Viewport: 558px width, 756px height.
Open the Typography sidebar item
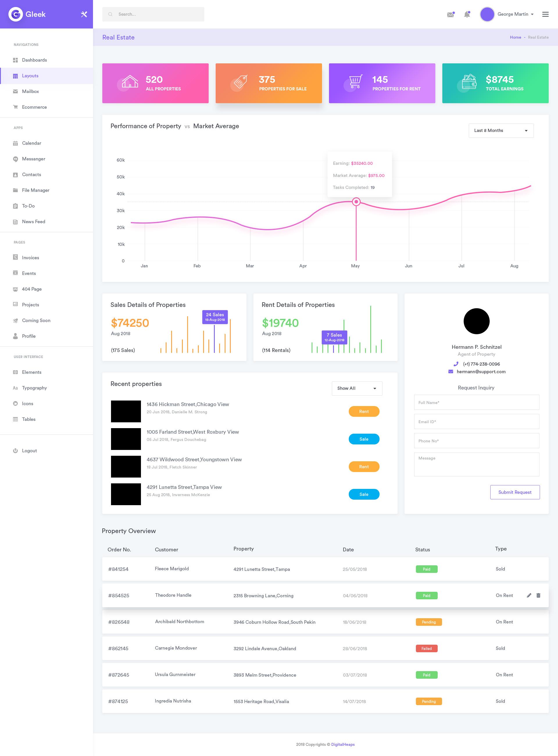[x=46, y=388]
